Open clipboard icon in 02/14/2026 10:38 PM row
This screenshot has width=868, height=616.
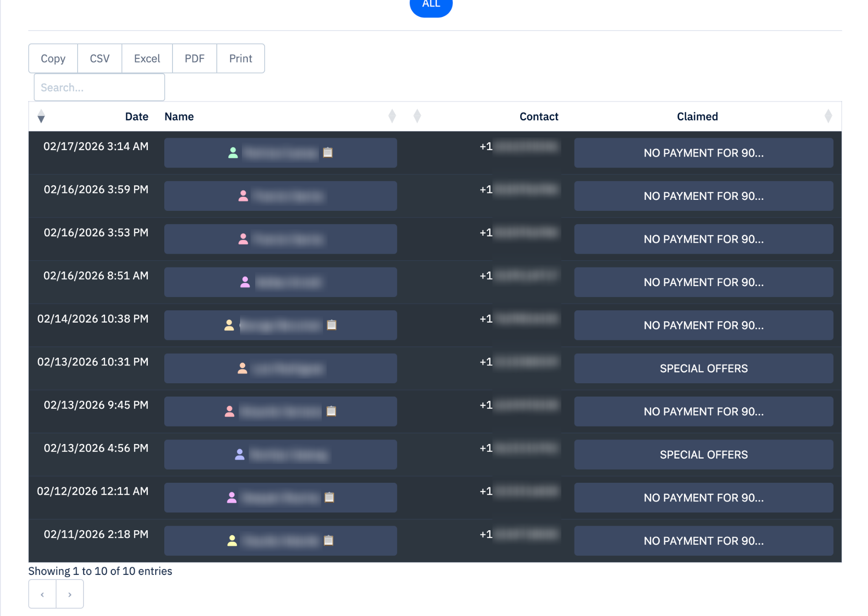332,325
